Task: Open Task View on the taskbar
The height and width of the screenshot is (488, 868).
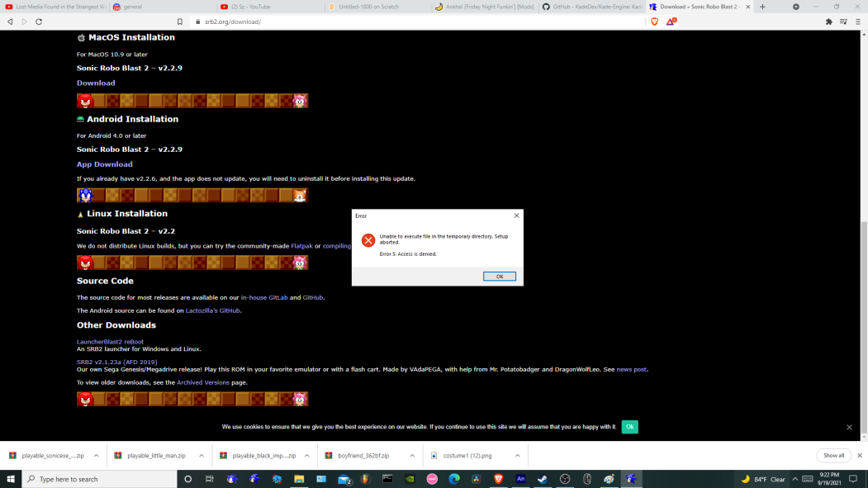Action: [210, 479]
